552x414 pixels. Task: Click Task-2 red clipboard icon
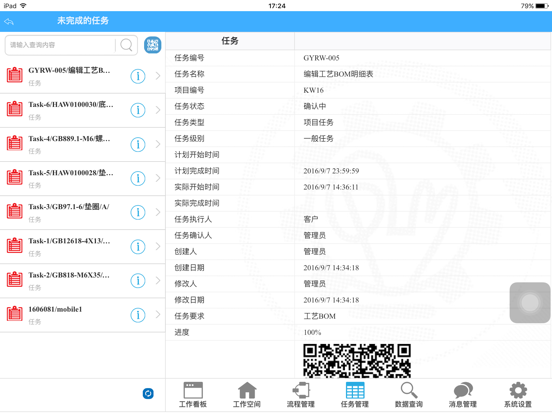point(14,279)
